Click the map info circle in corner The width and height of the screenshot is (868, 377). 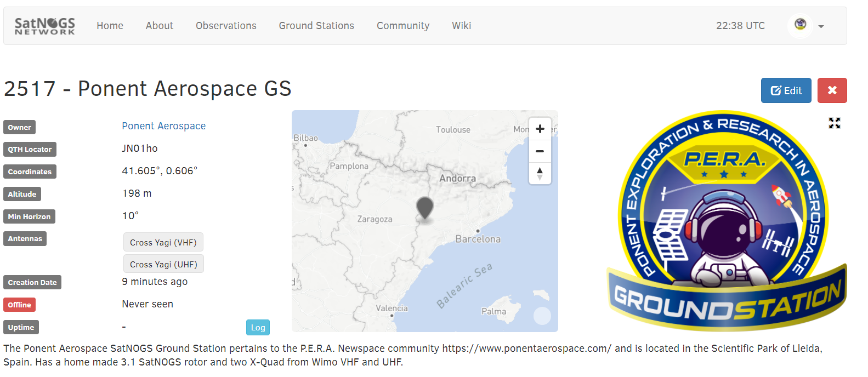(x=542, y=316)
